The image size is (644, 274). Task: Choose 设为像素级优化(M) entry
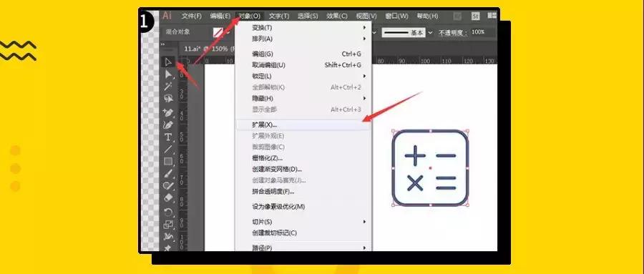pyautogui.click(x=303, y=207)
